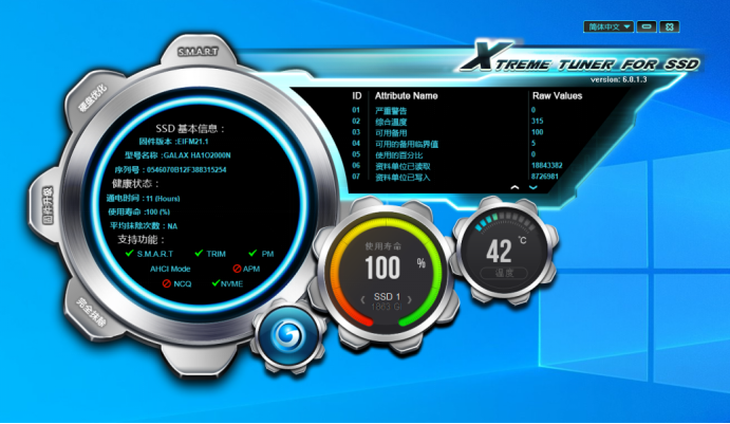Page the attribute list down with the down arrow
This screenshot has height=424, width=730.
tap(533, 188)
